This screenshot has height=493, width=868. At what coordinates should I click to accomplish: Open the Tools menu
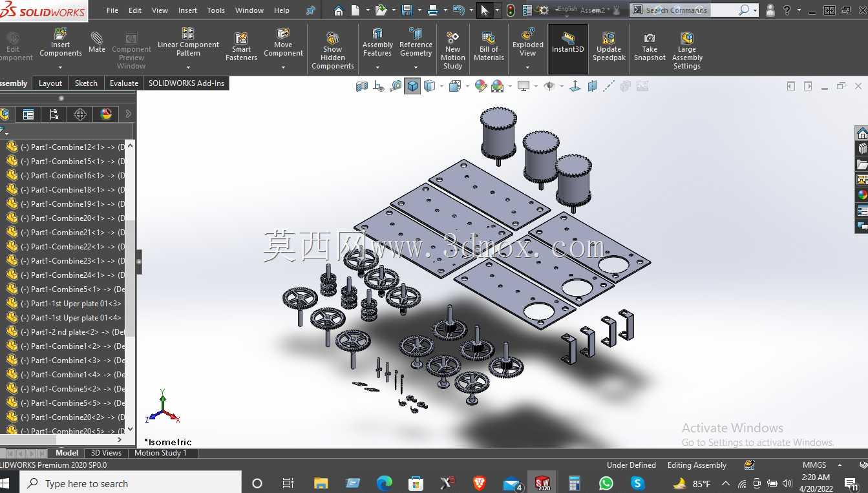pyautogui.click(x=216, y=10)
